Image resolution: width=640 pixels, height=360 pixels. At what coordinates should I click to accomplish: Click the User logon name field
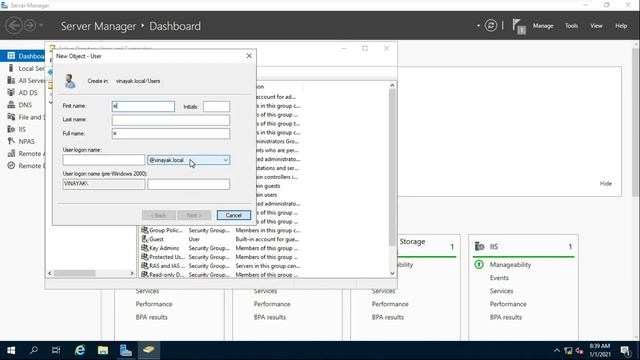104,160
